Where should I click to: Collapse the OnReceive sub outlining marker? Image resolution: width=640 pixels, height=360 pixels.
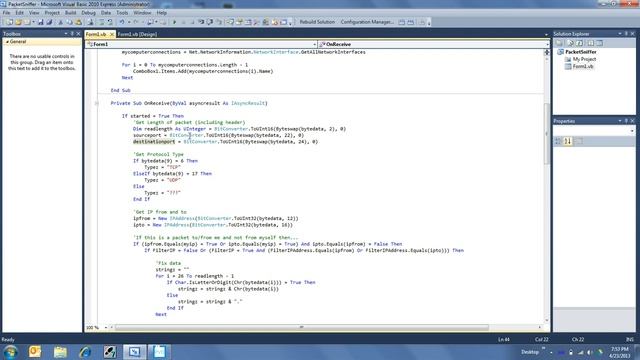[96, 103]
